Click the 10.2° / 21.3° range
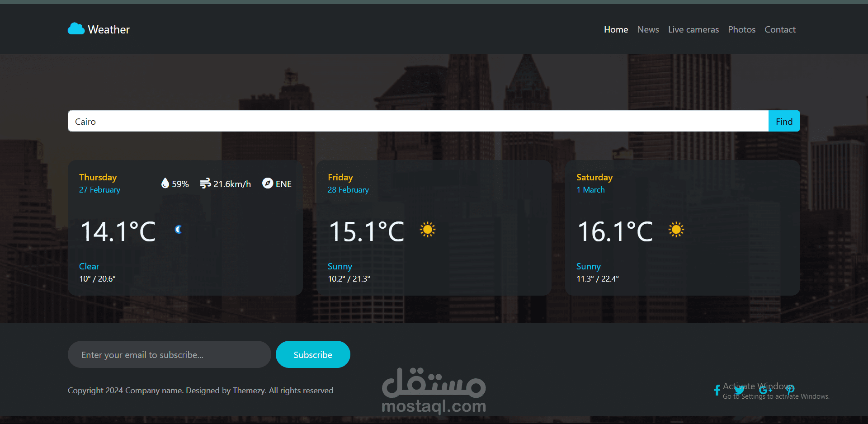 pyautogui.click(x=349, y=279)
